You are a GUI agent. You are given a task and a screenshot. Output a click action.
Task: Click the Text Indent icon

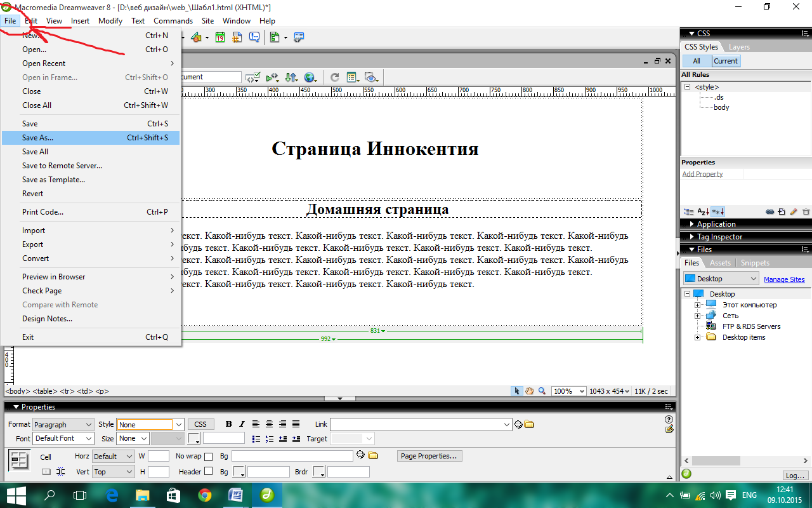pos(296,439)
